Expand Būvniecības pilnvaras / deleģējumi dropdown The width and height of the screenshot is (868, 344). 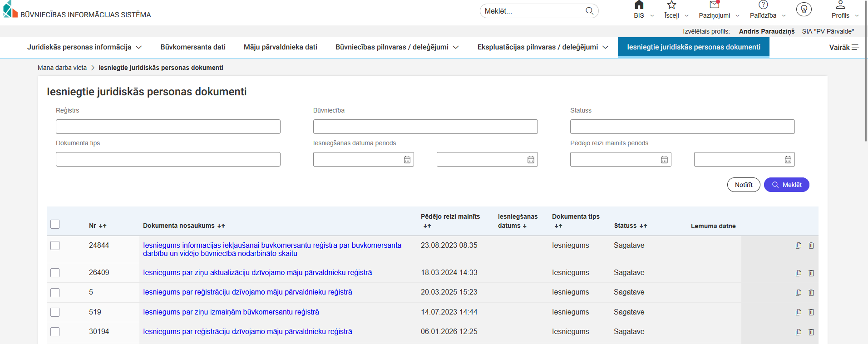[x=397, y=47]
